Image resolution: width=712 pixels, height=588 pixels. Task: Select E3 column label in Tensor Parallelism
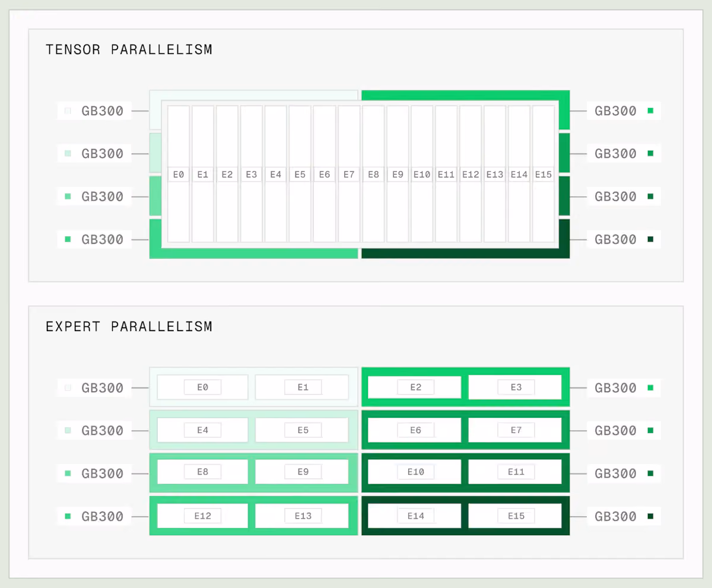click(252, 174)
